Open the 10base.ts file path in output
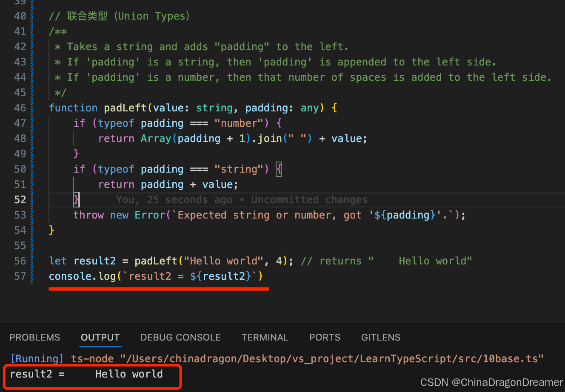Image resolution: width=565 pixels, height=392 pixels. (332, 358)
